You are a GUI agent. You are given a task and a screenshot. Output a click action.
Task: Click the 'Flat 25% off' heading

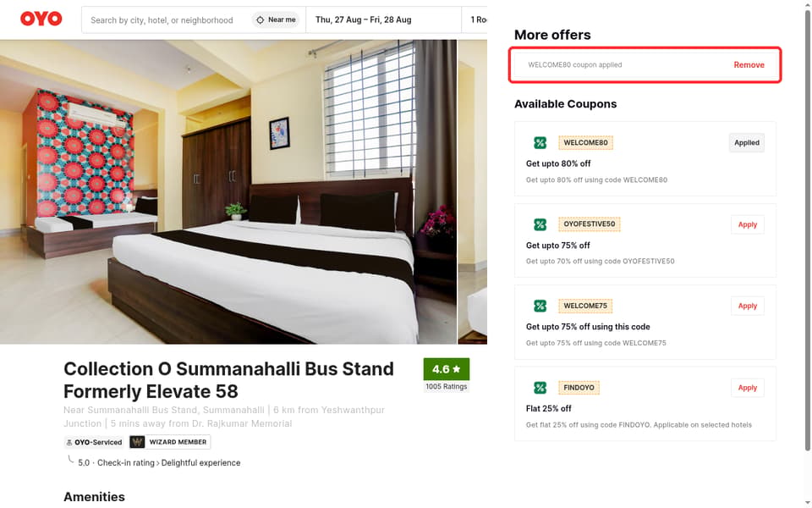548,409
